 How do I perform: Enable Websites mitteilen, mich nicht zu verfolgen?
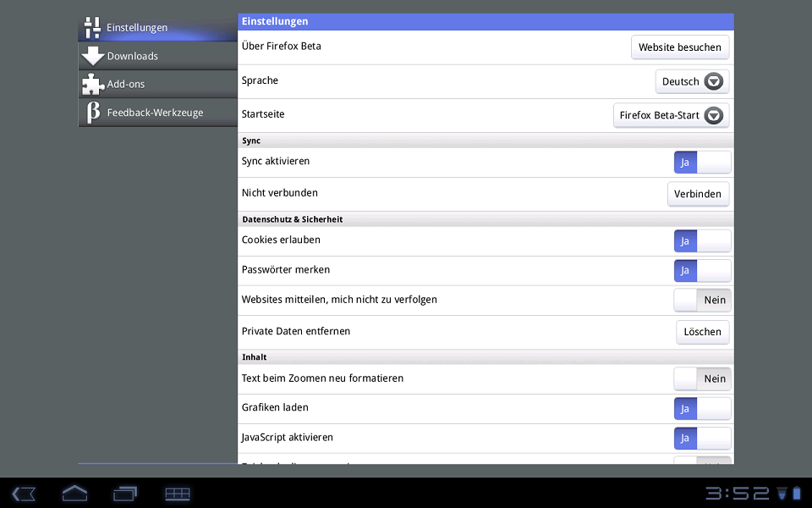point(702,300)
